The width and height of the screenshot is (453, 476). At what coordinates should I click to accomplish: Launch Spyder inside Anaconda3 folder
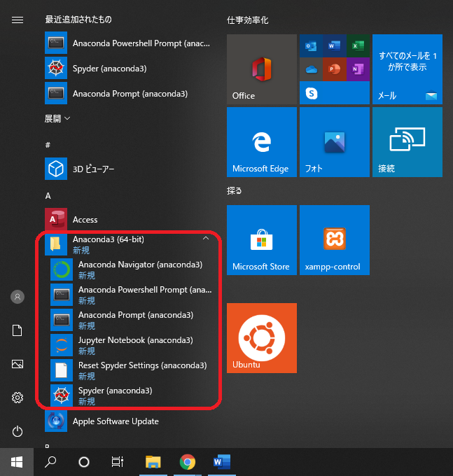coord(131,395)
